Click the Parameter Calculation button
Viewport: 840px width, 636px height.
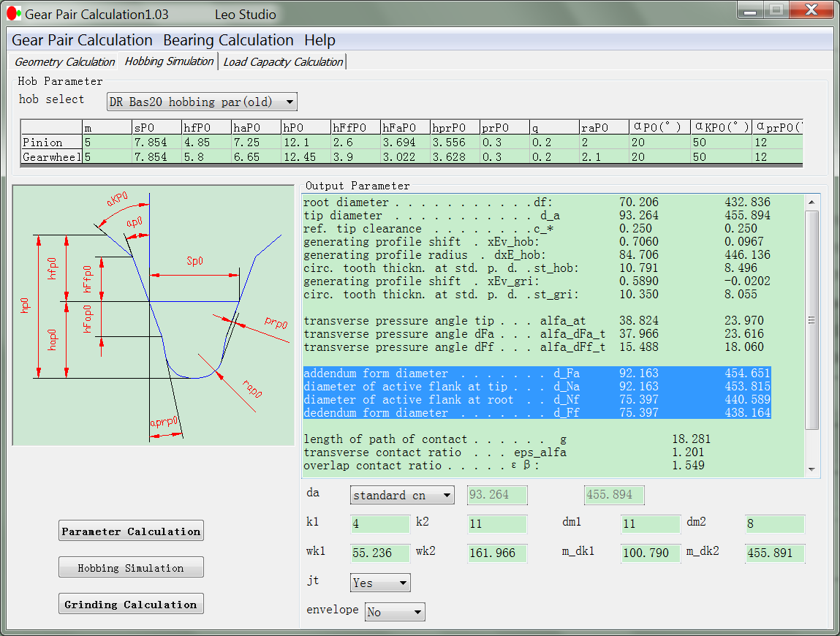tap(131, 531)
